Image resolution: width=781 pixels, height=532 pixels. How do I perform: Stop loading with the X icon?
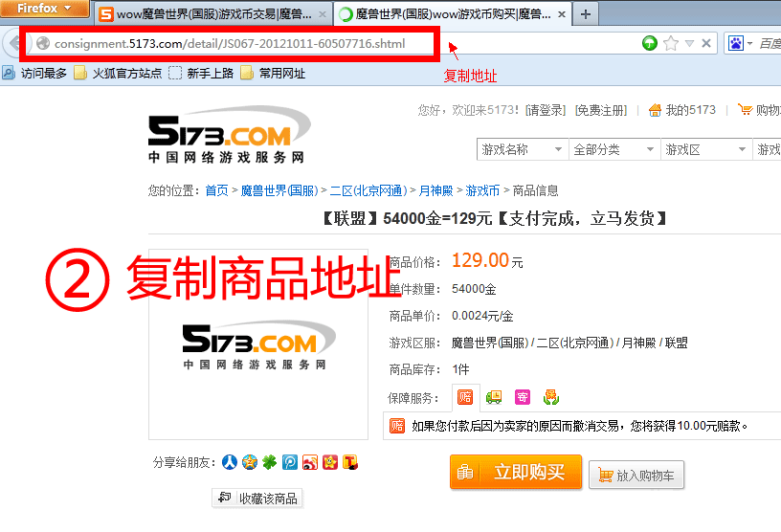(x=705, y=43)
